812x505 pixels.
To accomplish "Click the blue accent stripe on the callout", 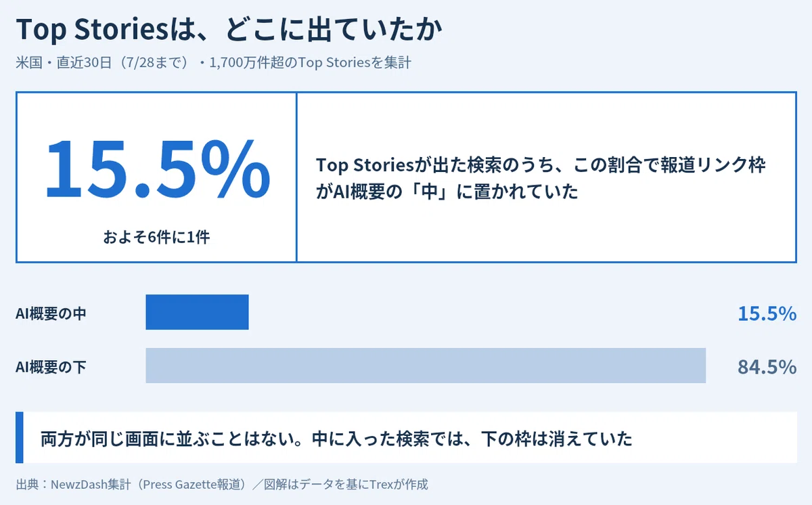I will (x=20, y=437).
